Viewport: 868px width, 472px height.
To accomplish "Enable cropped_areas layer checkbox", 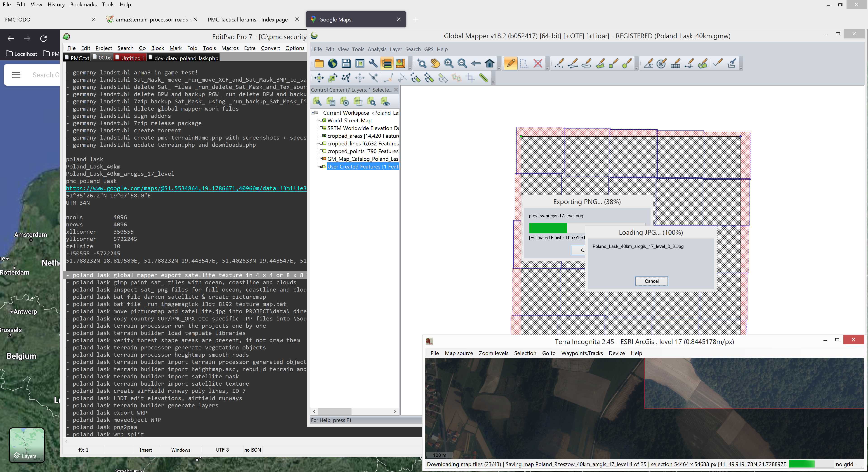I will pos(321,136).
